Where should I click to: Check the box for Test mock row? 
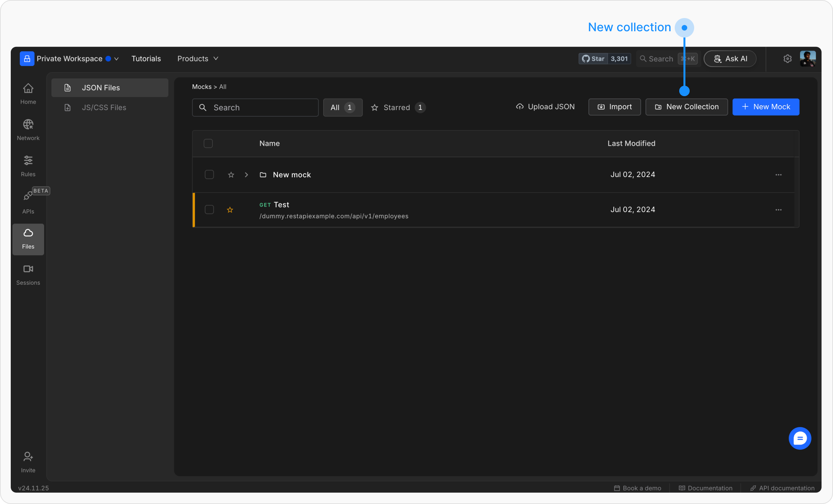(x=209, y=210)
